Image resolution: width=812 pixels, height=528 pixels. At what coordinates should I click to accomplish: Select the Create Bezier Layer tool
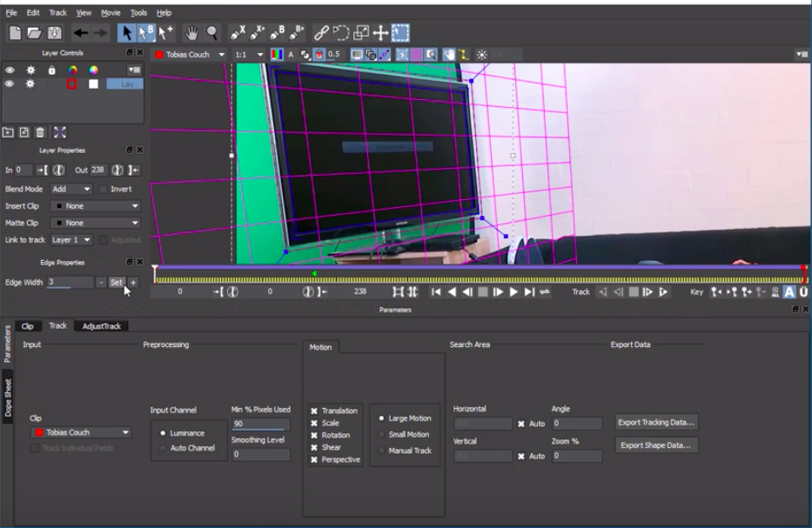277,33
